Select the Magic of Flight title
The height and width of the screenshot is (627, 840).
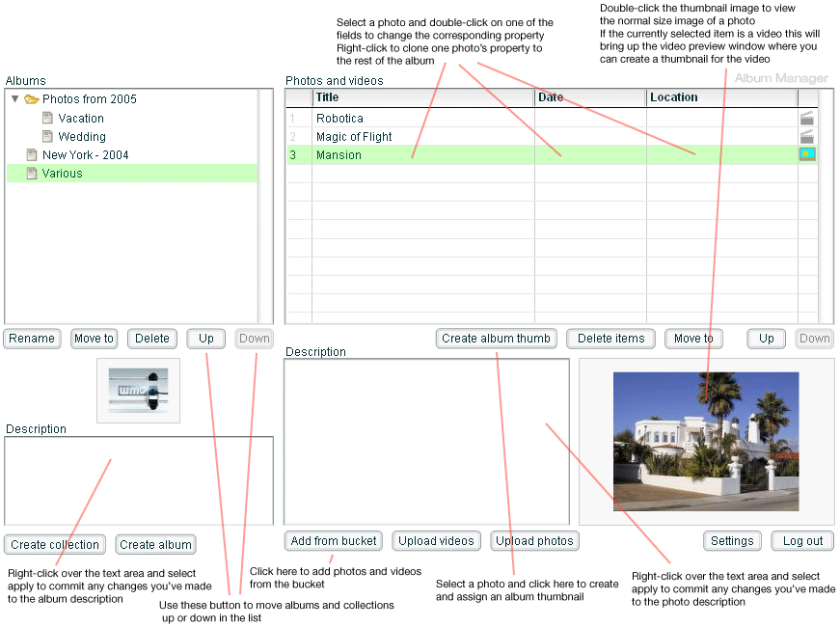(x=354, y=137)
